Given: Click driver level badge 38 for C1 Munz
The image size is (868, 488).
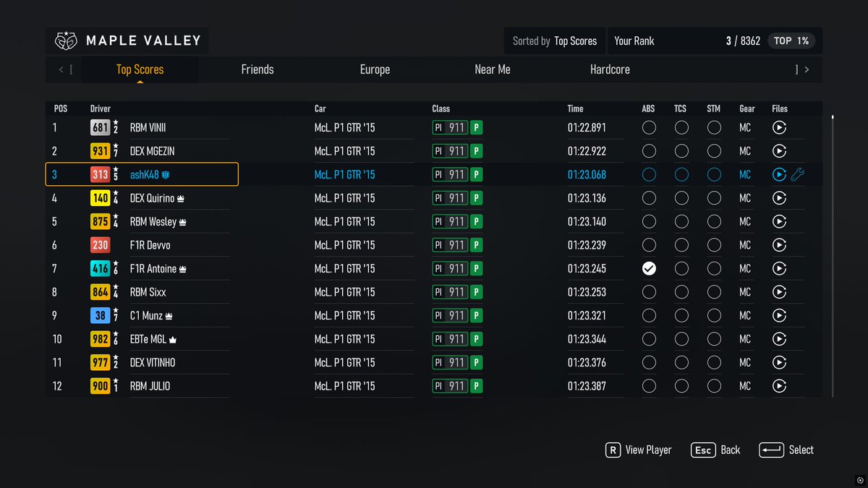Looking at the screenshot, I should point(100,315).
